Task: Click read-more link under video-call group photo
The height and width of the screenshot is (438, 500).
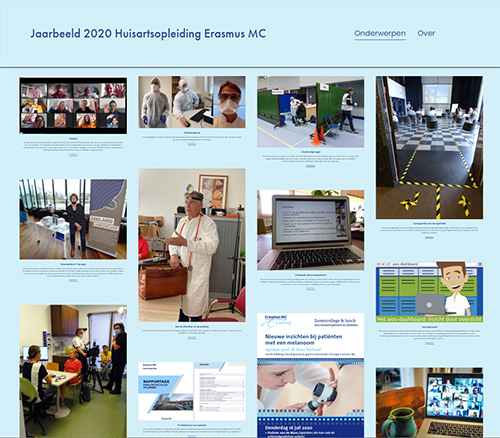Action: click(x=73, y=155)
